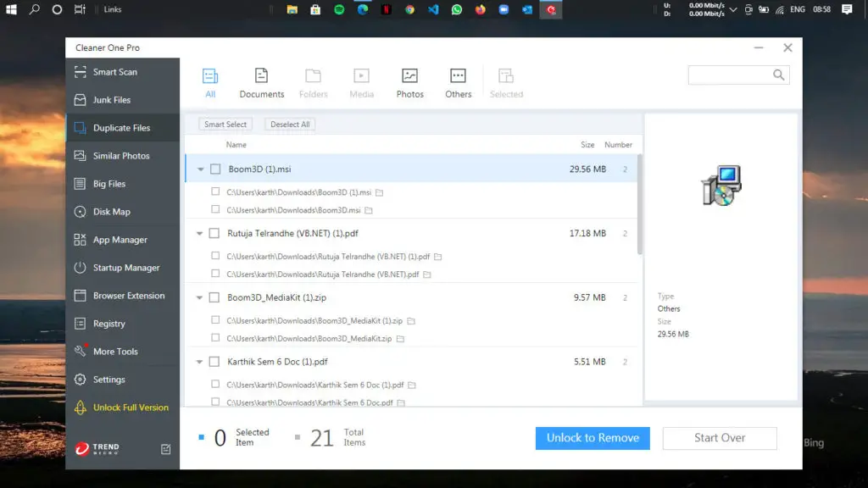Check Downloads\Boom3D (1).msi file path checkbox

(215, 191)
